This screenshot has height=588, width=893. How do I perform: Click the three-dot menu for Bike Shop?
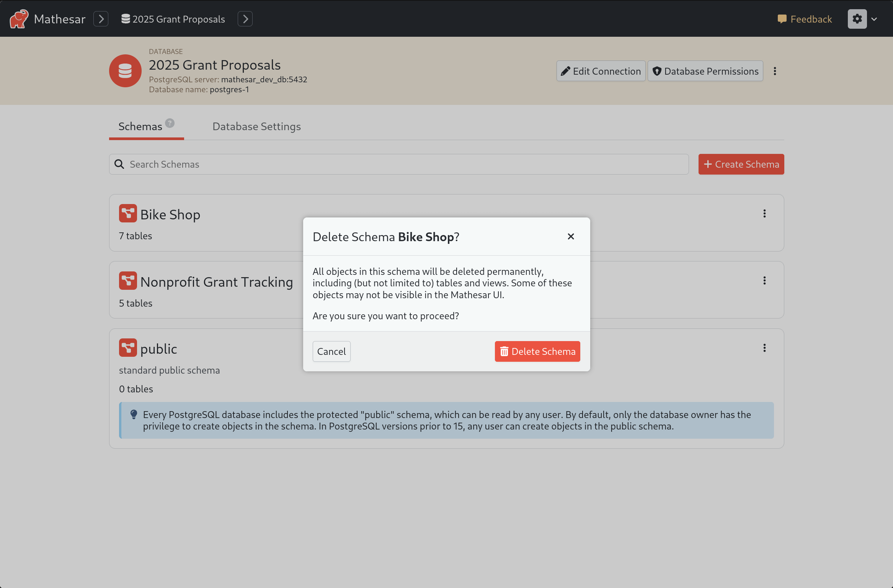[x=764, y=213]
